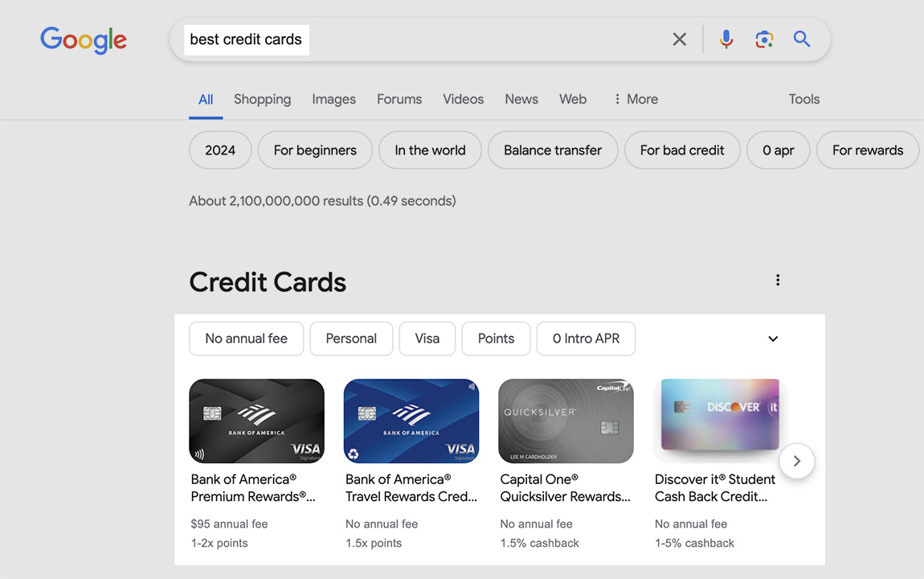Click the '1-5% cashback' text
This screenshot has width=924, height=579.
(x=695, y=543)
